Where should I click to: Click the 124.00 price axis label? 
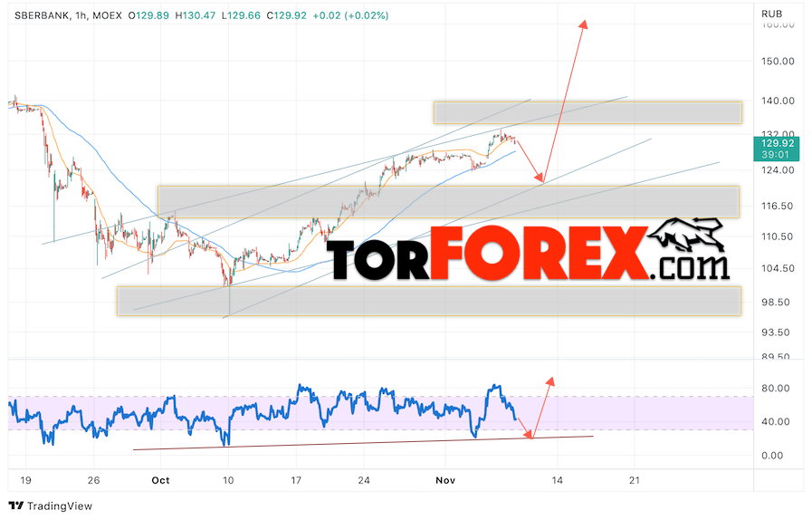pyautogui.click(x=778, y=170)
